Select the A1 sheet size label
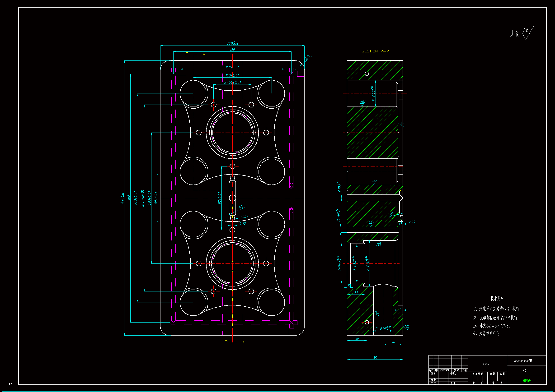 tap(10, 384)
